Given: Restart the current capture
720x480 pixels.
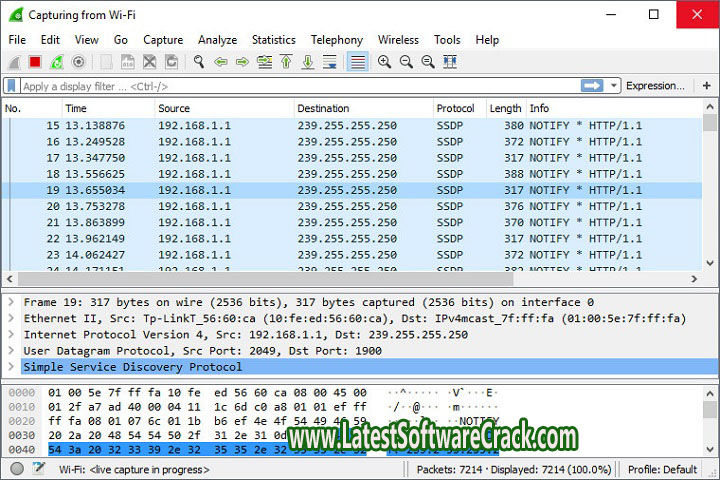Looking at the screenshot, I should pos(57,62).
